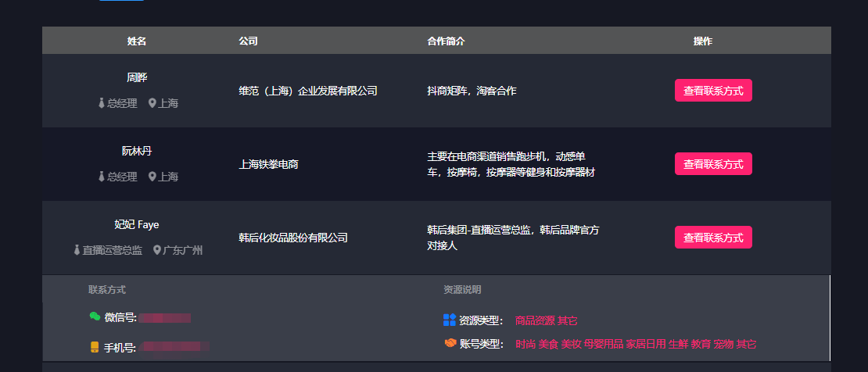Click the 商品资源 resource tag
This screenshot has width=868, height=372.
535,320
